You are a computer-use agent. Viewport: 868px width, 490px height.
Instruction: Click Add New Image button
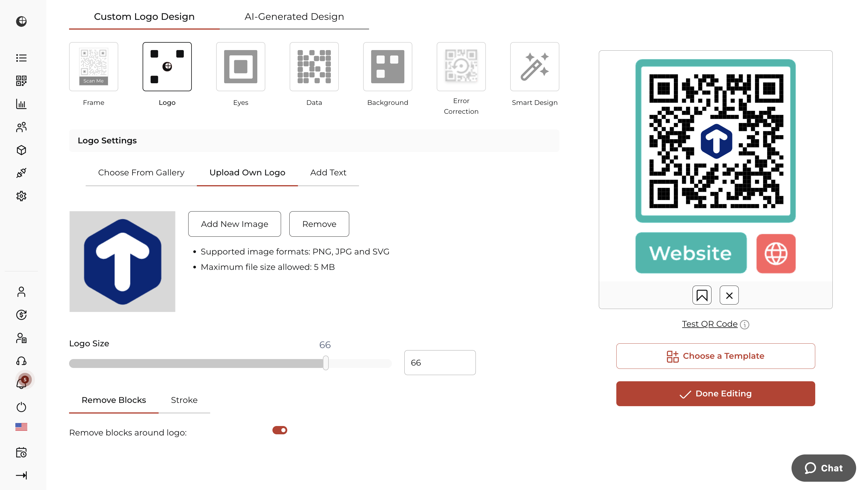coord(234,224)
